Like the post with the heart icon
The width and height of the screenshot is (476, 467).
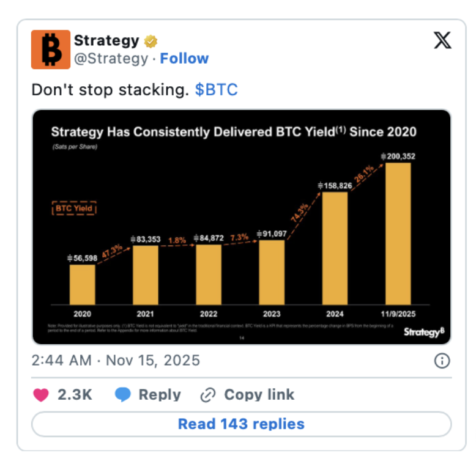coord(41,395)
